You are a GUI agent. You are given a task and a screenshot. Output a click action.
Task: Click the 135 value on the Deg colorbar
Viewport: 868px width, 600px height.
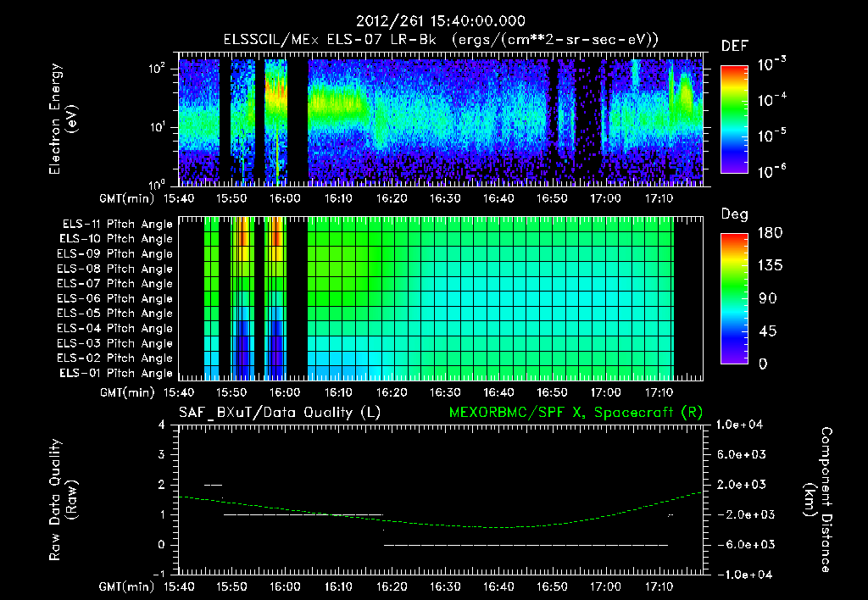click(x=770, y=266)
